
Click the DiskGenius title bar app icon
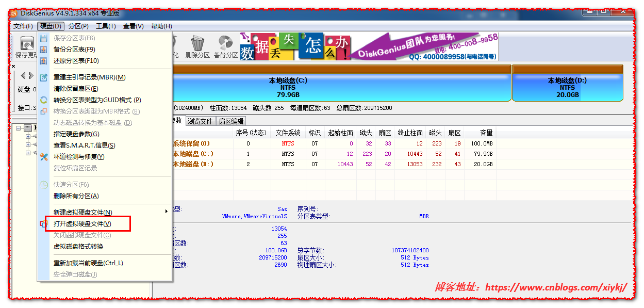pyautogui.click(x=14, y=14)
